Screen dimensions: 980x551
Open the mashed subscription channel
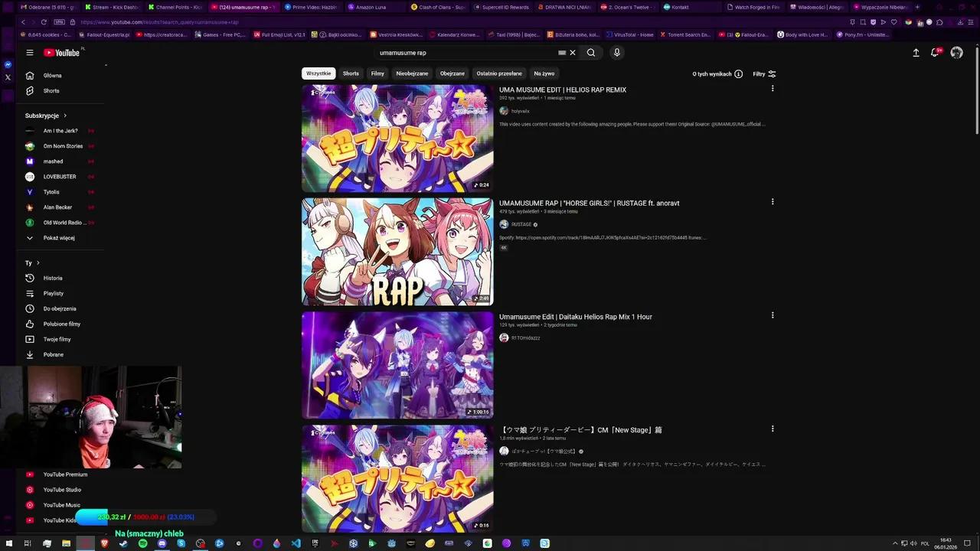pyautogui.click(x=53, y=161)
